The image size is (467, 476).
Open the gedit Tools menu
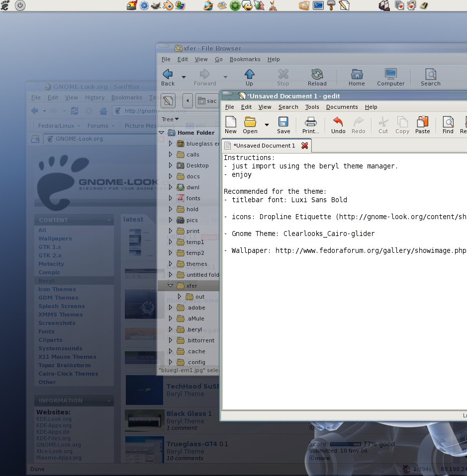312,107
